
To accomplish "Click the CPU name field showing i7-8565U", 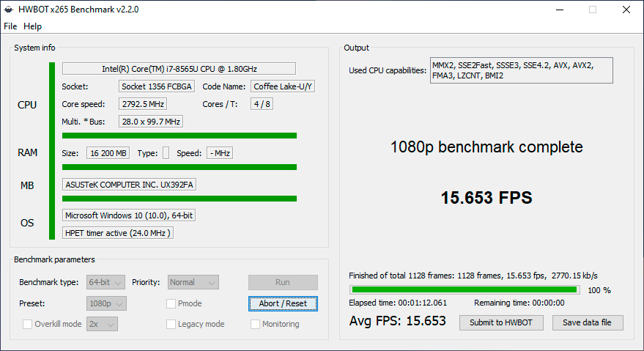I will pyautogui.click(x=179, y=69).
